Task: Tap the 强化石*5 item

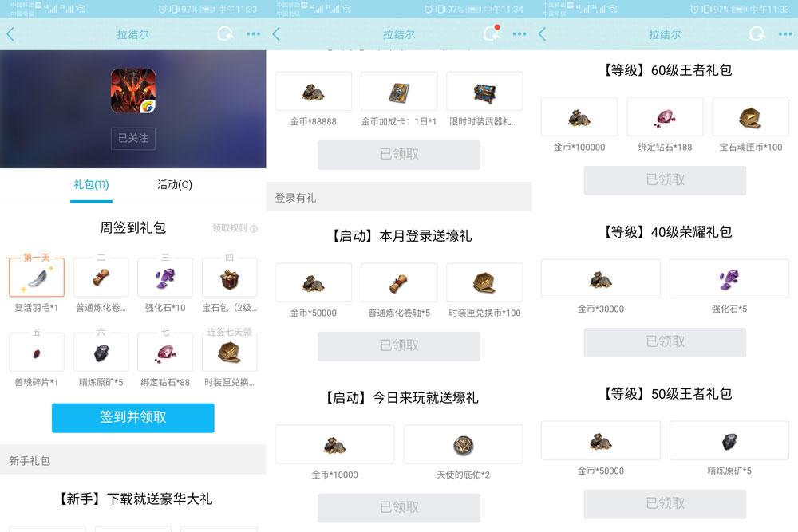Action: pos(729,278)
